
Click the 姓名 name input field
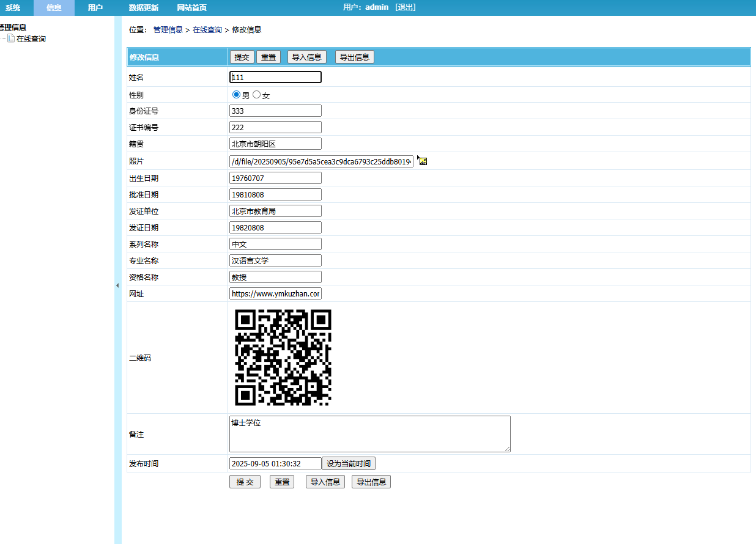click(275, 76)
